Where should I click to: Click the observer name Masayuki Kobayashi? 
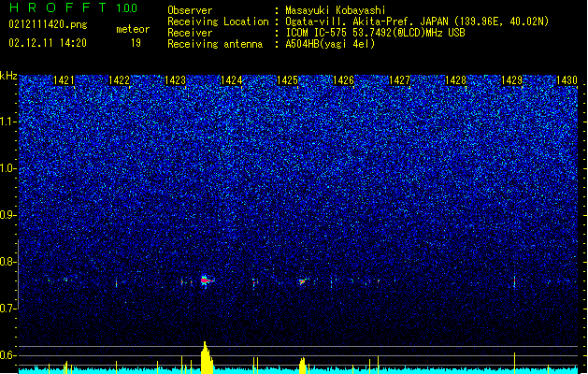pyautogui.click(x=336, y=10)
